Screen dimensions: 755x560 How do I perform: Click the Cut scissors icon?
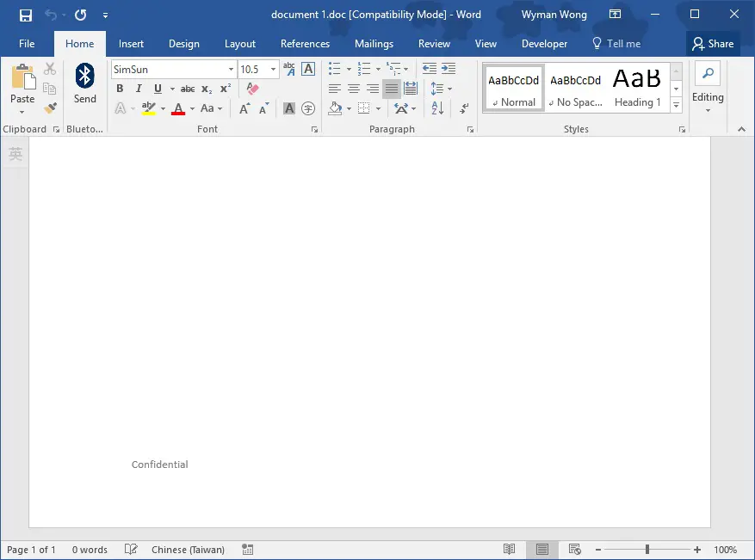[50, 69]
